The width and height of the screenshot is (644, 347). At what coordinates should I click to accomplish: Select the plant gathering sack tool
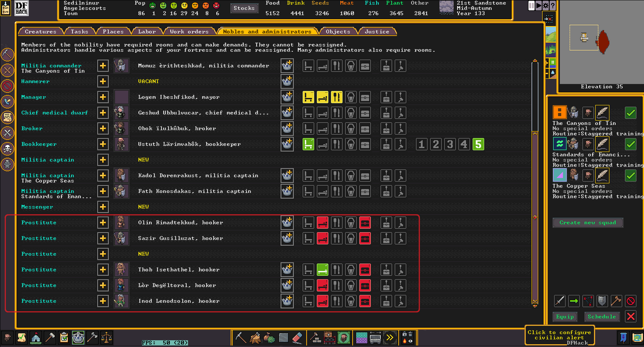[269, 337]
